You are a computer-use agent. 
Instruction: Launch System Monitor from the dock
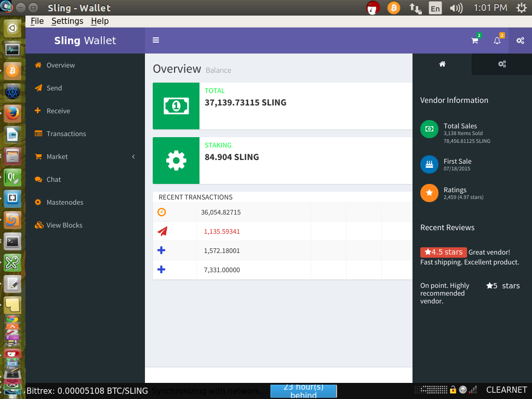[12, 49]
